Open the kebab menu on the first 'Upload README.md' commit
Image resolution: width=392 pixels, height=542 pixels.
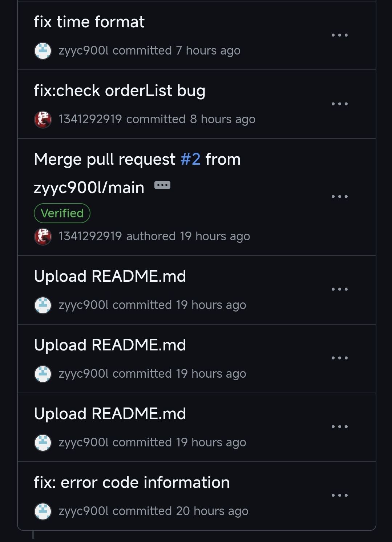(x=340, y=289)
